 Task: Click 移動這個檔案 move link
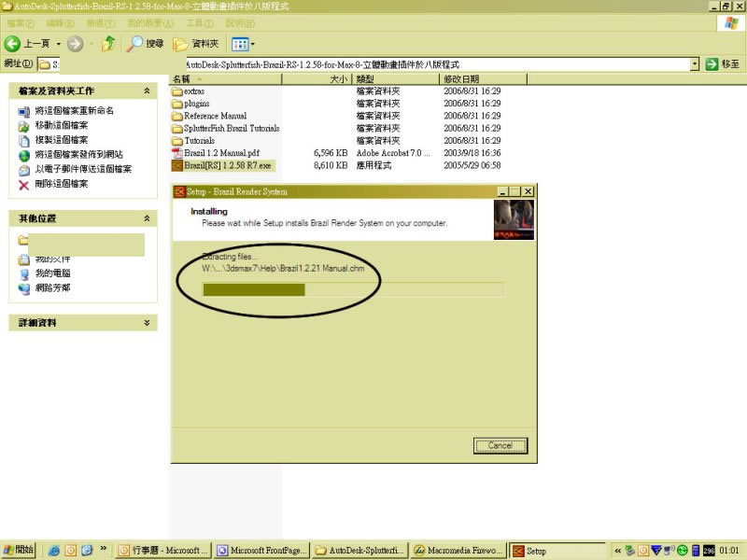coord(62,125)
